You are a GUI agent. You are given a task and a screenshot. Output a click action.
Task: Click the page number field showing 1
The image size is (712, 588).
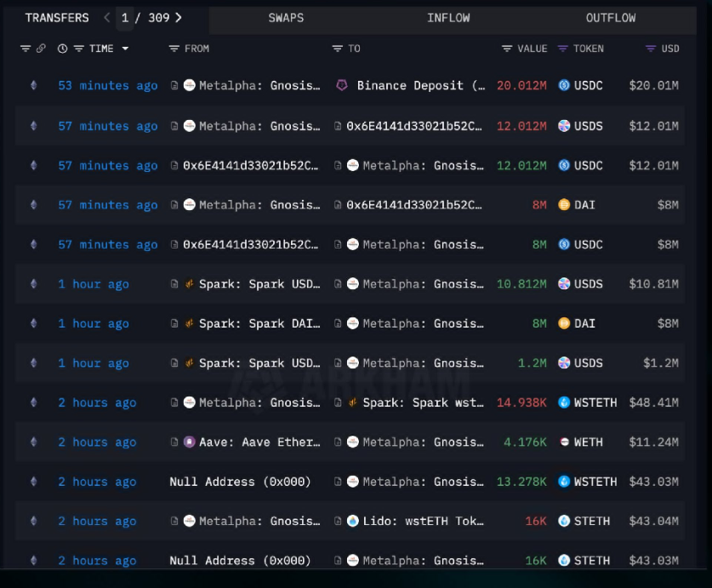[125, 18]
